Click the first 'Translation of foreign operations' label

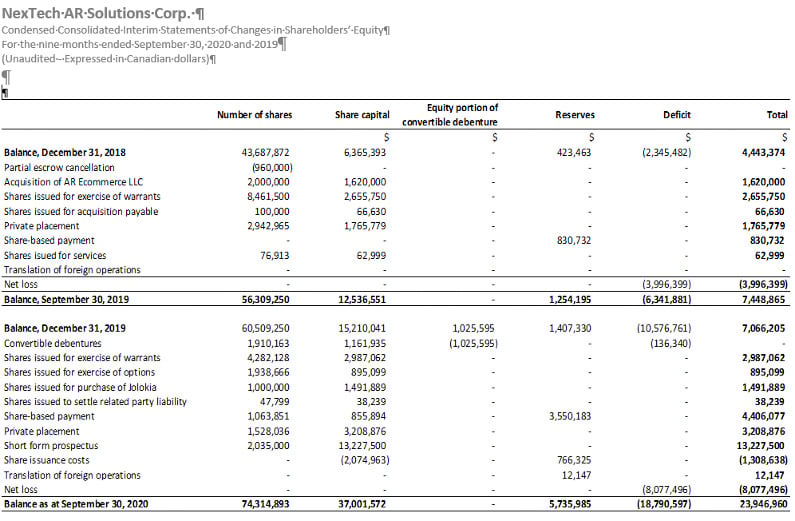tap(73, 270)
